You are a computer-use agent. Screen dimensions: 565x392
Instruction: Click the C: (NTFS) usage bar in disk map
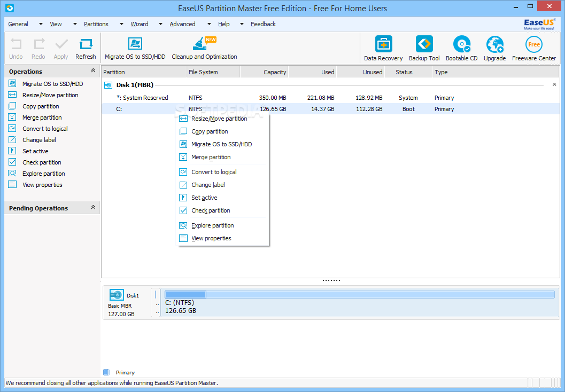point(359,294)
